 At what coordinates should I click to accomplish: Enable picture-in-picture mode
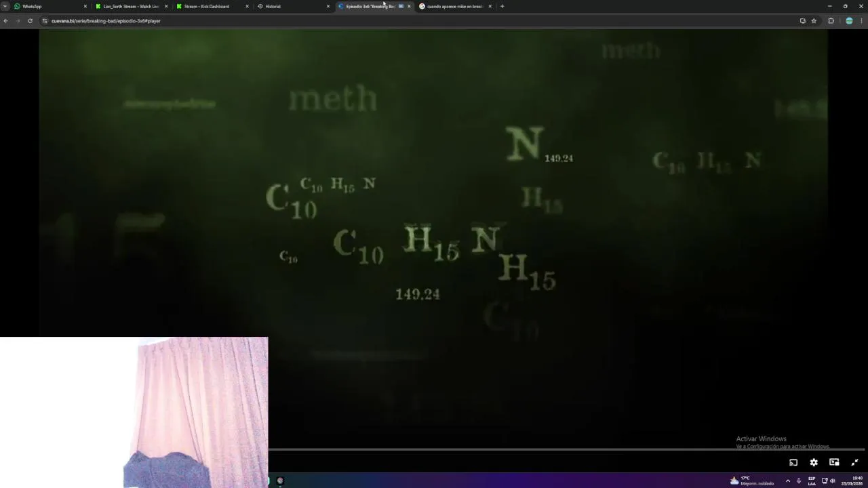click(834, 462)
